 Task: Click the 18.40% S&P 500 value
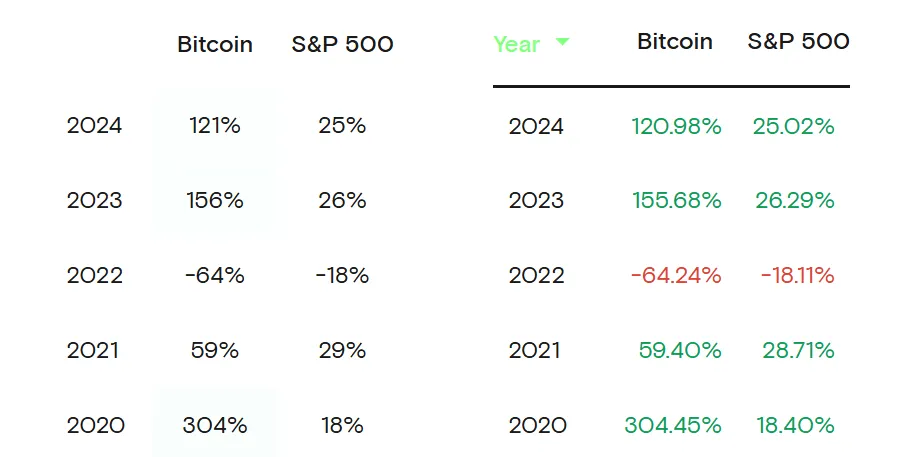795,425
